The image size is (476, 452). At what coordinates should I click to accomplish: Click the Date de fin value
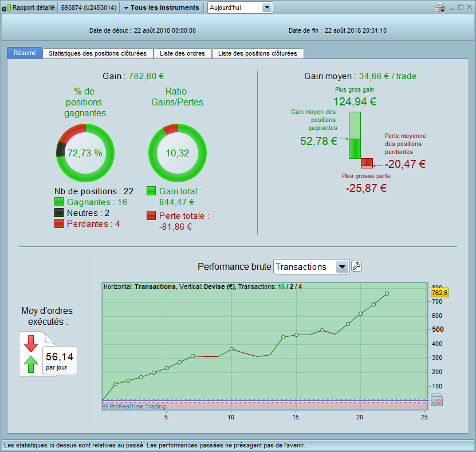[356, 30]
